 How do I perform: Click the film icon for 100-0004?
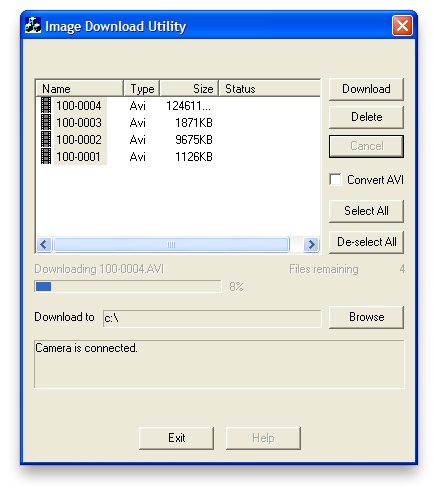point(46,105)
